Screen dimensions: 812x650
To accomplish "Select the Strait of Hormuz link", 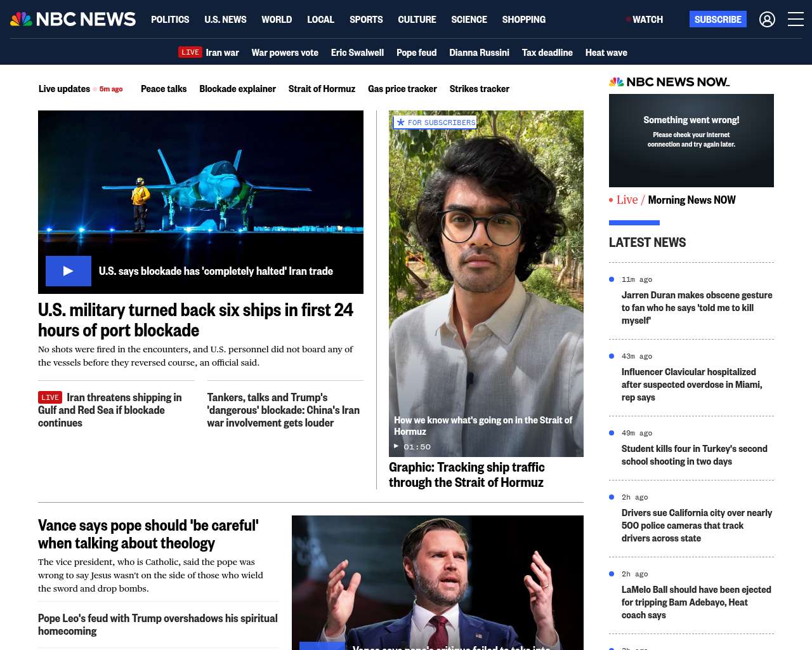I will click(x=322, y=89).
